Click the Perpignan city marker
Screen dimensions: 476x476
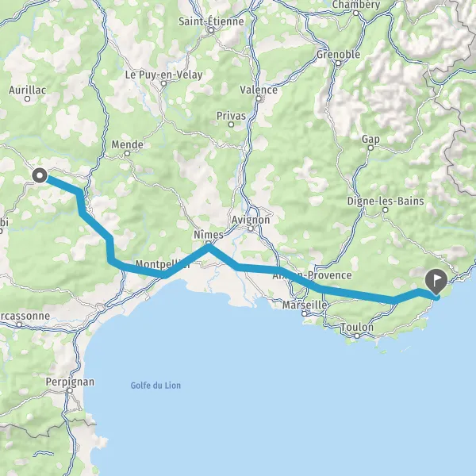click(70, 390)
